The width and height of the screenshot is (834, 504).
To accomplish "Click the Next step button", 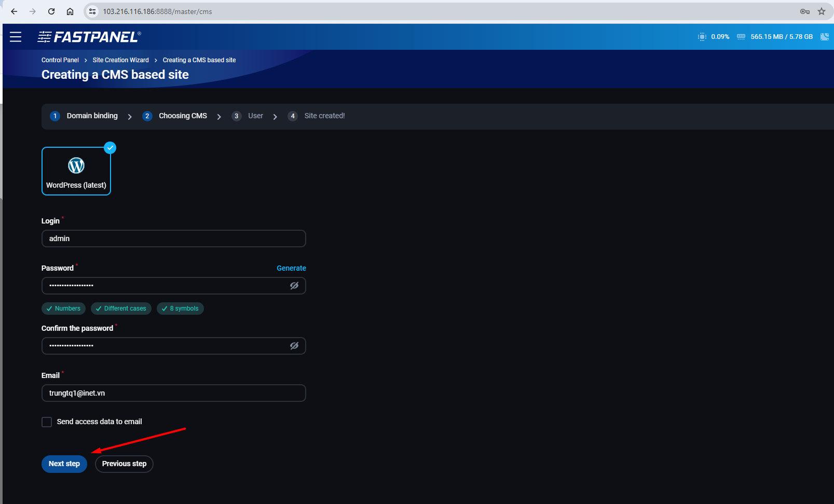I will coord(64,464).
